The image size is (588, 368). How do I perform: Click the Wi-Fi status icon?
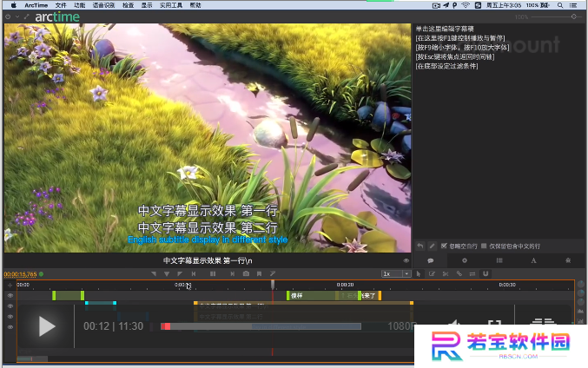(466, 5)
